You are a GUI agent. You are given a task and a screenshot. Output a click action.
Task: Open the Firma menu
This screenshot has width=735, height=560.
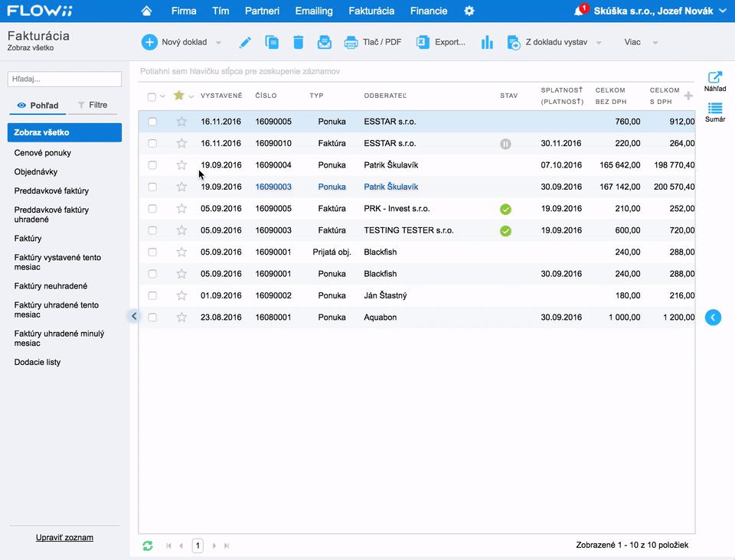tap(184, 11)
